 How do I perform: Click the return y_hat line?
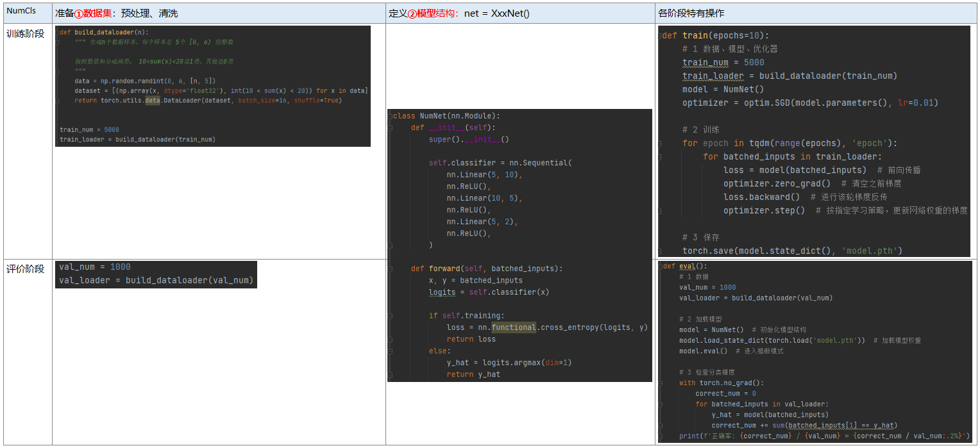tap(473, 374)
